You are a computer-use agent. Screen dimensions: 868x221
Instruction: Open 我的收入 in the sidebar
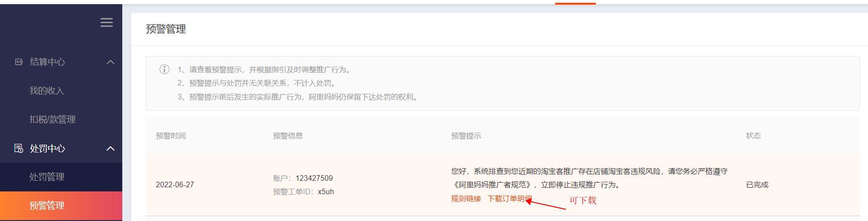(47, 91)
